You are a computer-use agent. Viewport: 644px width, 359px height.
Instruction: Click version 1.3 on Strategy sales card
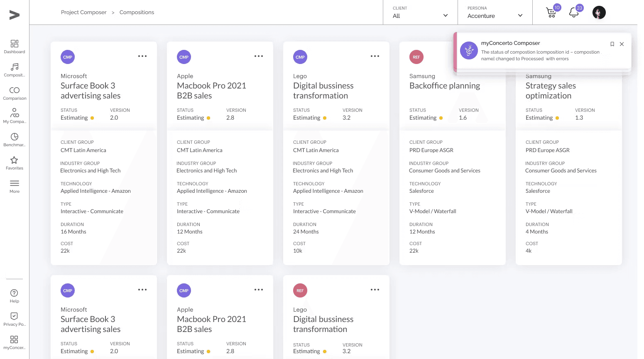(579, 118)
